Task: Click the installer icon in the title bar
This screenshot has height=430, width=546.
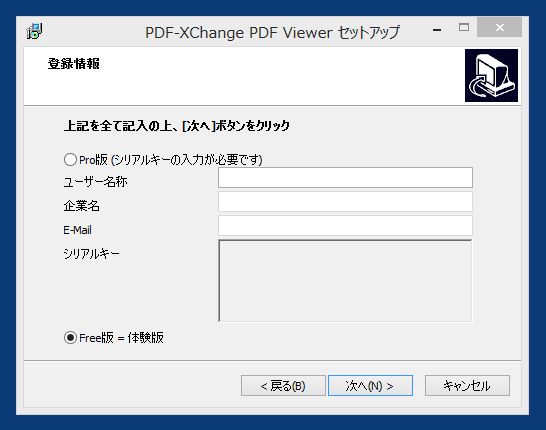Action: (35, 31)
